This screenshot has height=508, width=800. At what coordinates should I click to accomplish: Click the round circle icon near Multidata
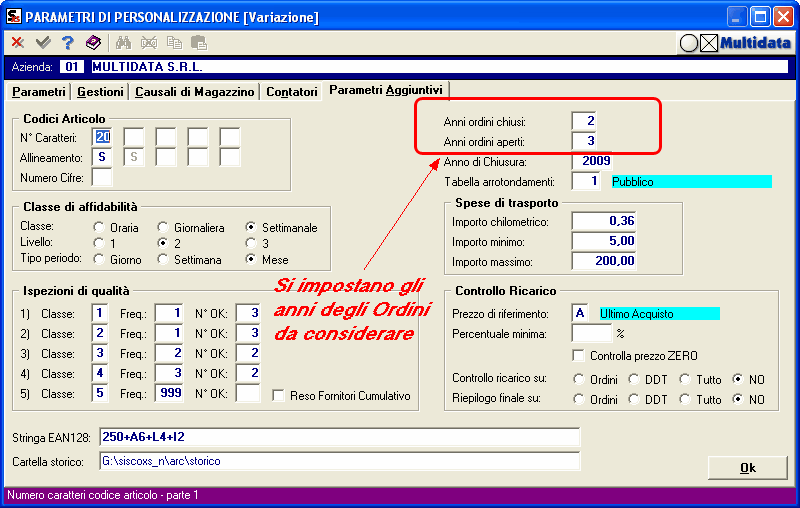(x=689, y=43)
